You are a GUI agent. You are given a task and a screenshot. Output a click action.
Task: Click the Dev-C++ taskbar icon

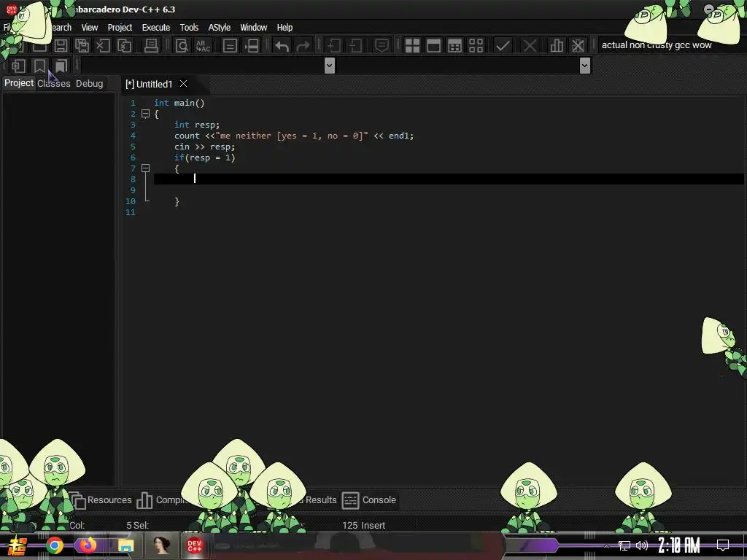(x=194, y=545)
